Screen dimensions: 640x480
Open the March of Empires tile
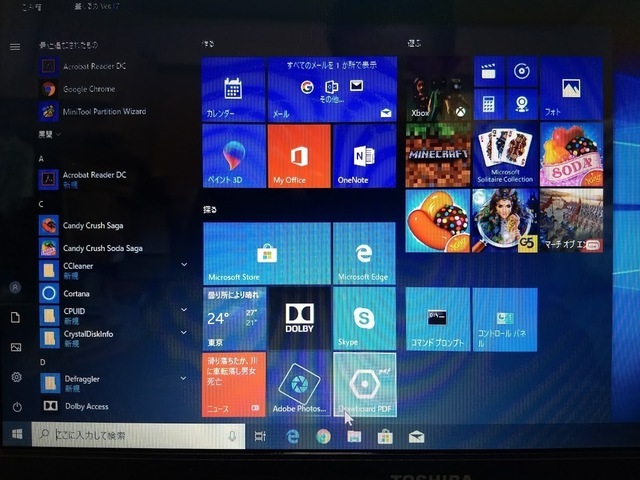pyautogui.click(x=571, y=221)
